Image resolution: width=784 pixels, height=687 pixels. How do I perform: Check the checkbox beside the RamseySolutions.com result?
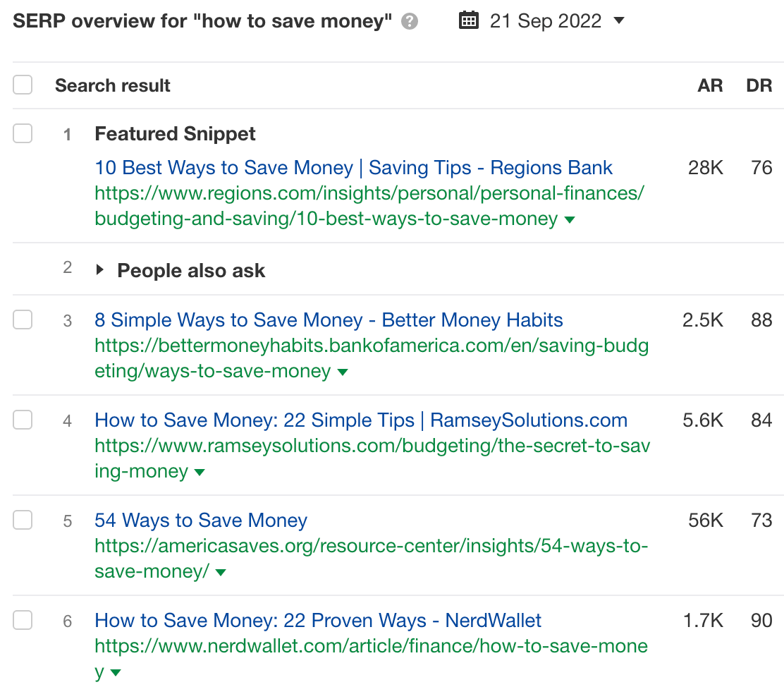pyautogui.click(x=23, y=420)
